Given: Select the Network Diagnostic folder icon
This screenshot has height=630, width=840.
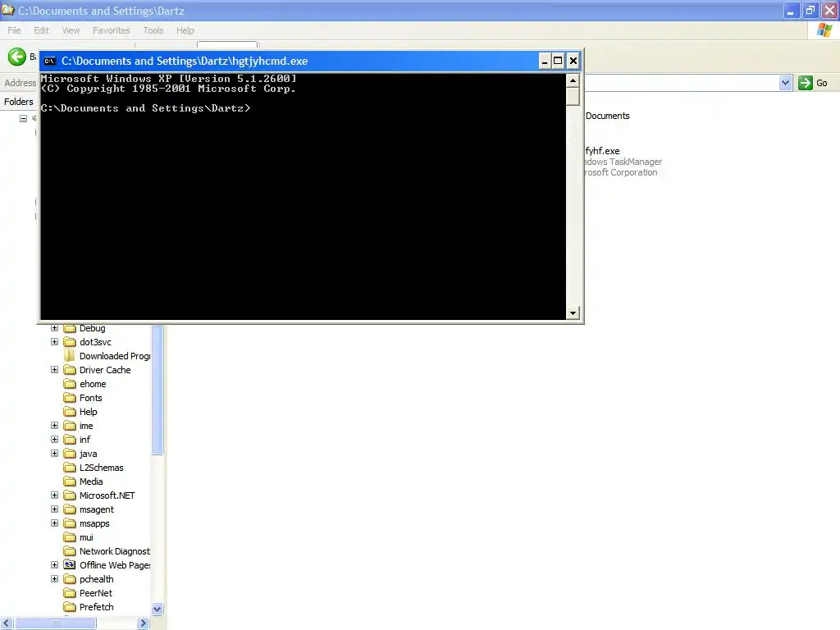Looking at the screenshot, I should [70, 550].
